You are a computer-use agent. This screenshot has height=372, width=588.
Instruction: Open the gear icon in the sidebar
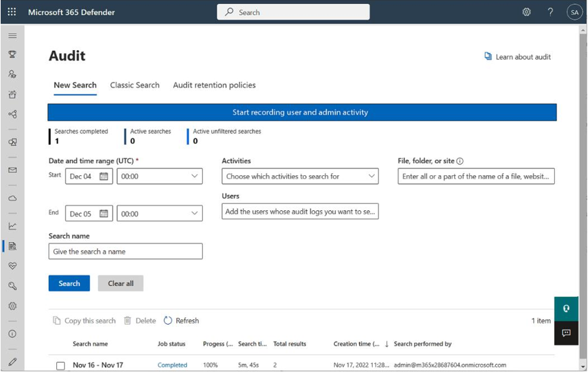(x=12, y=306)
